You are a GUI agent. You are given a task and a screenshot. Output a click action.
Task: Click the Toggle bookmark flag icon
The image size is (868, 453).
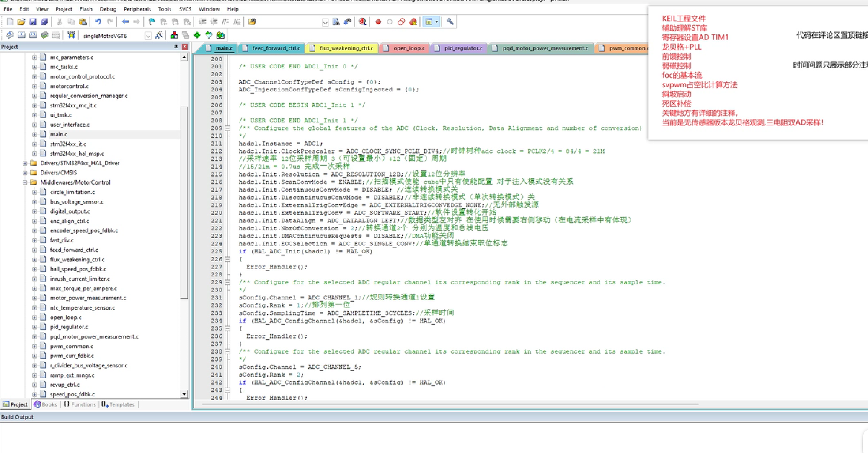pos(152,22)
